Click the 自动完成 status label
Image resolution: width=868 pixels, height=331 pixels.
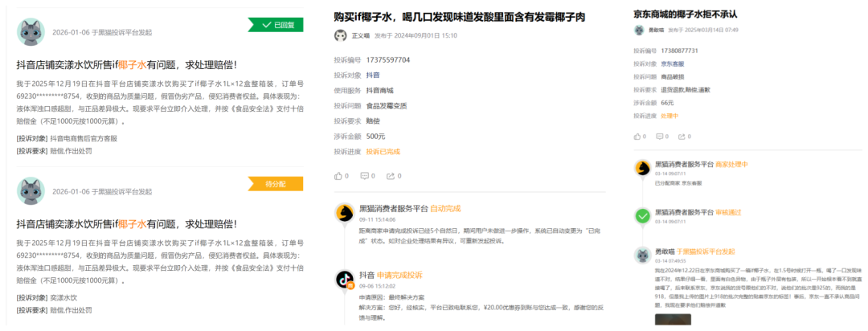[x=445, y=209]
